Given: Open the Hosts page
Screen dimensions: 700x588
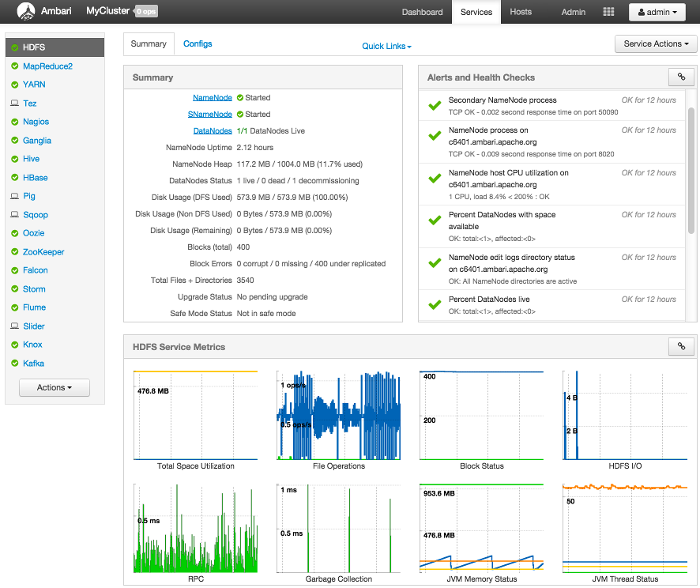Looking at the screenshot, I should [x=521, y=12].
